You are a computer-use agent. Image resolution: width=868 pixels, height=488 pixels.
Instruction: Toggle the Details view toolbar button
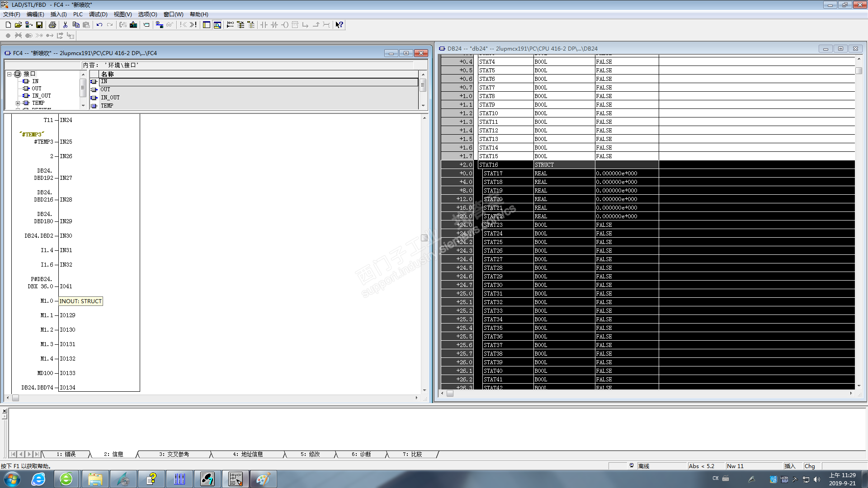pyautogui.click(x=217, y=25)
